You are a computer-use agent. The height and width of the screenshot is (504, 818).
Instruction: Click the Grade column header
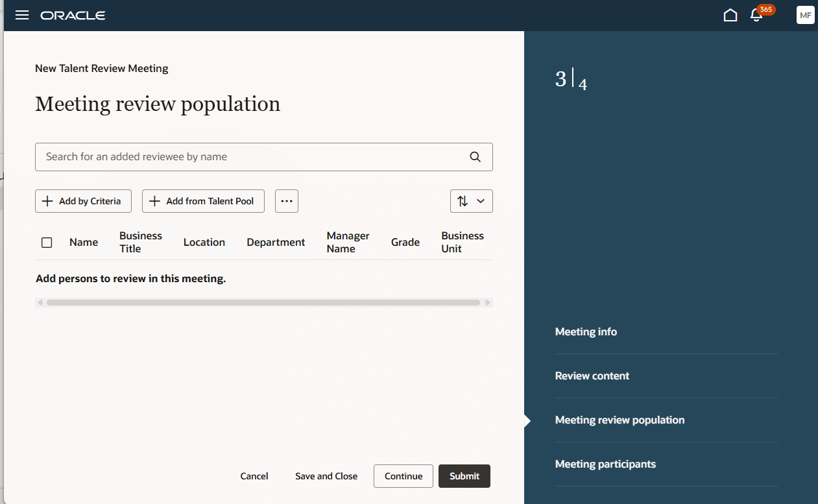(405, 242)
